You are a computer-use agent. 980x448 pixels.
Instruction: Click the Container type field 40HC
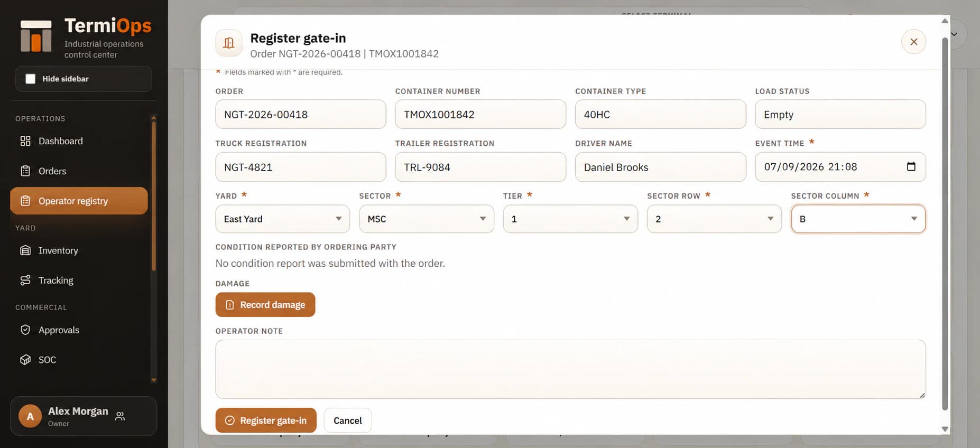(661, 114)
